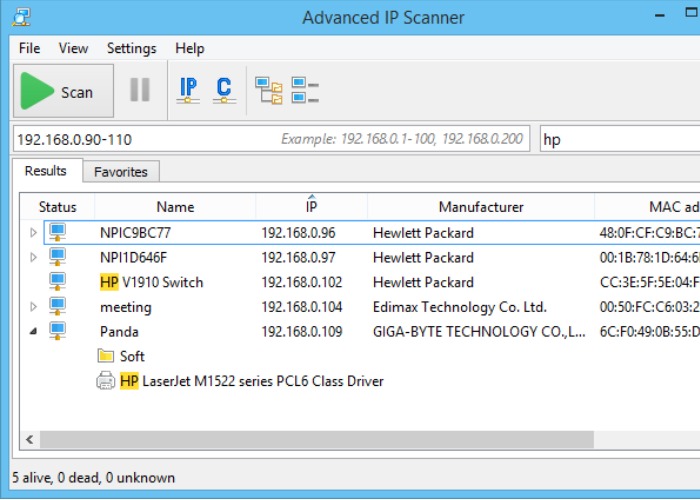700x500 pixels.
Task: Click the Expand all tree icon
Action: pyautogui.click(x=269, y=91)
